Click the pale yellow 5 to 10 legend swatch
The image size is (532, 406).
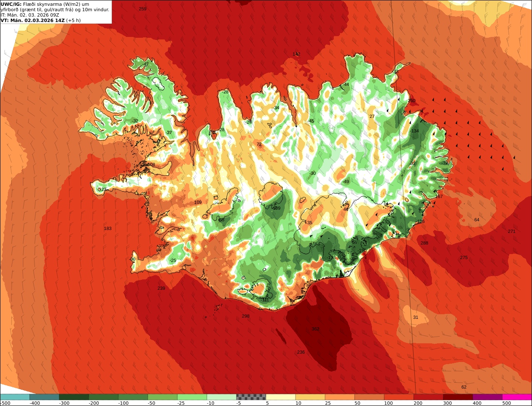pyautogui.click(x=281, y=397)
